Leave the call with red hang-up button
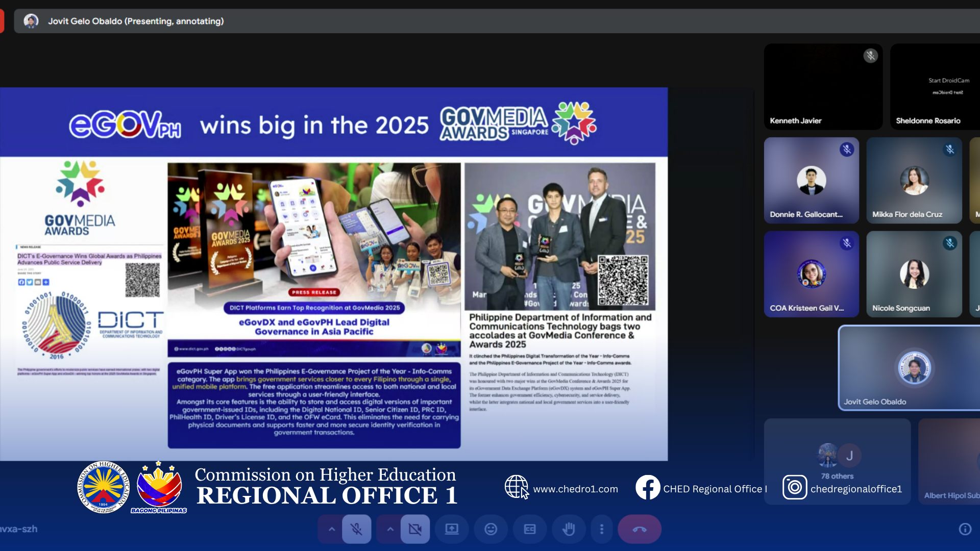The width and height of the screenshot is (980, 551). [640, 529]
